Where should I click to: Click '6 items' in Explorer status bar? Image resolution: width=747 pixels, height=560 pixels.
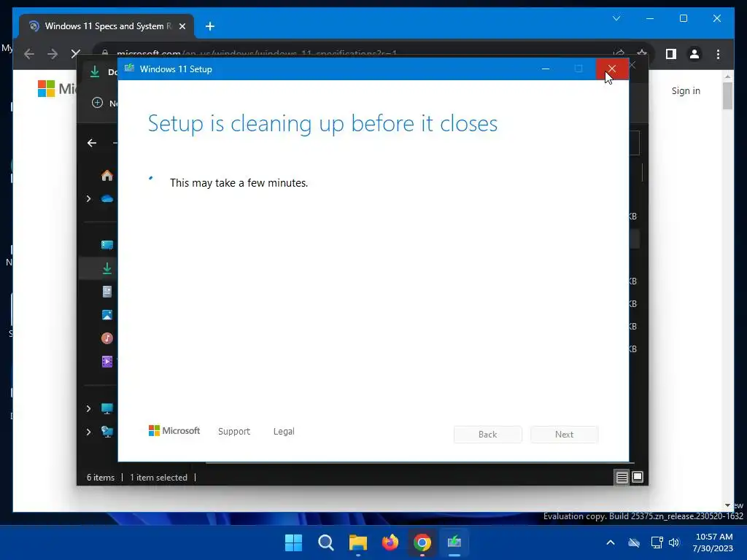pos(101,477)
